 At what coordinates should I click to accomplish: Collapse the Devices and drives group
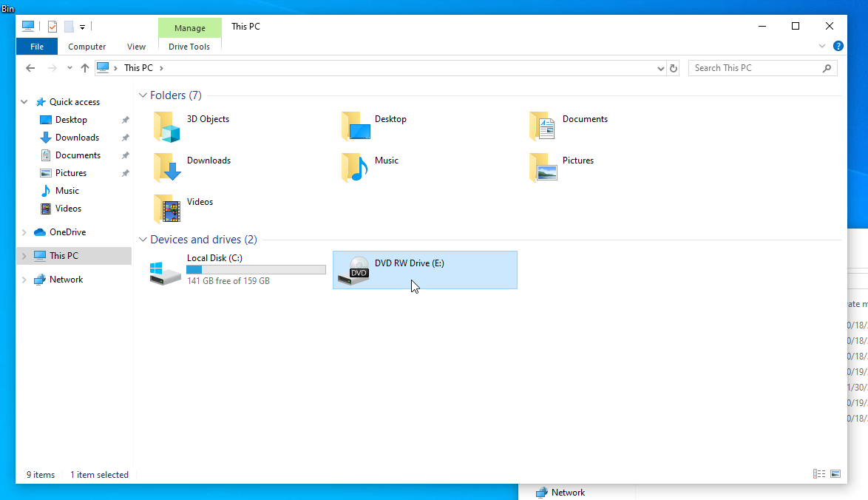click(x=143, y=240)
